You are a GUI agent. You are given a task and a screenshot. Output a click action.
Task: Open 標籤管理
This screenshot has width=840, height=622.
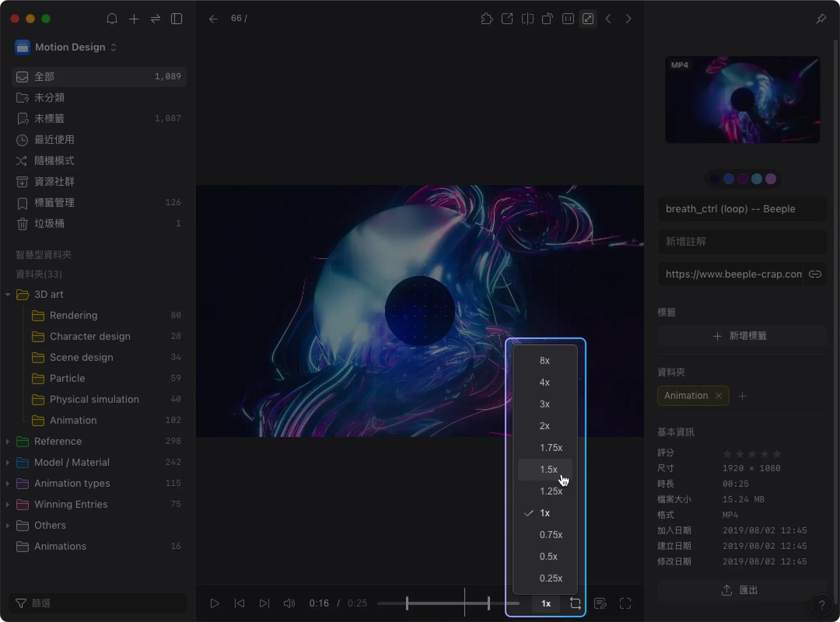pos(99,202)
